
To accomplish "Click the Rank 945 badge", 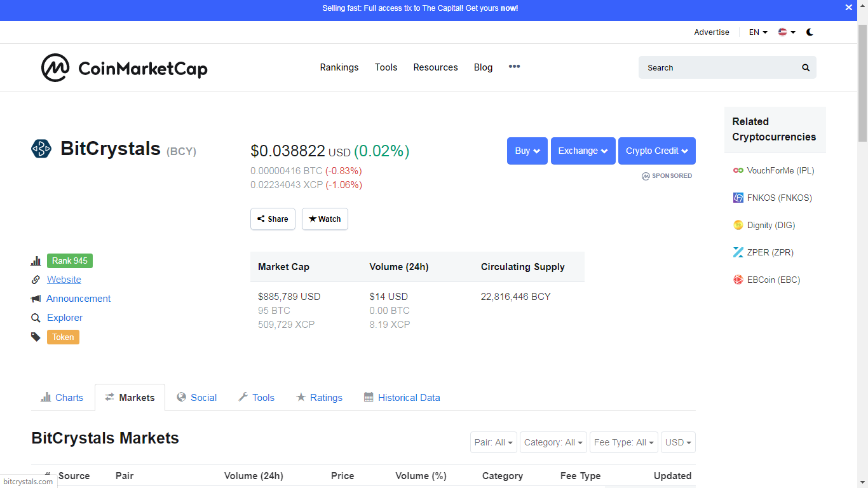I will click(x=70, y=261).
